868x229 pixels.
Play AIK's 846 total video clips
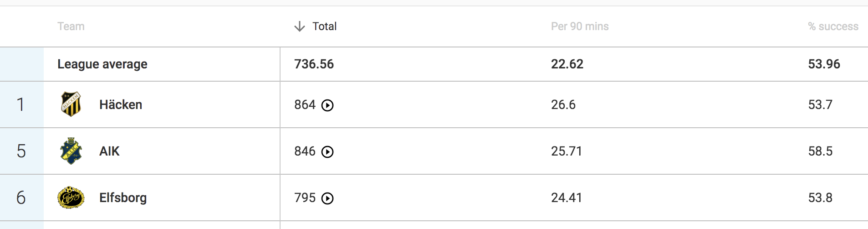(327, 152)
